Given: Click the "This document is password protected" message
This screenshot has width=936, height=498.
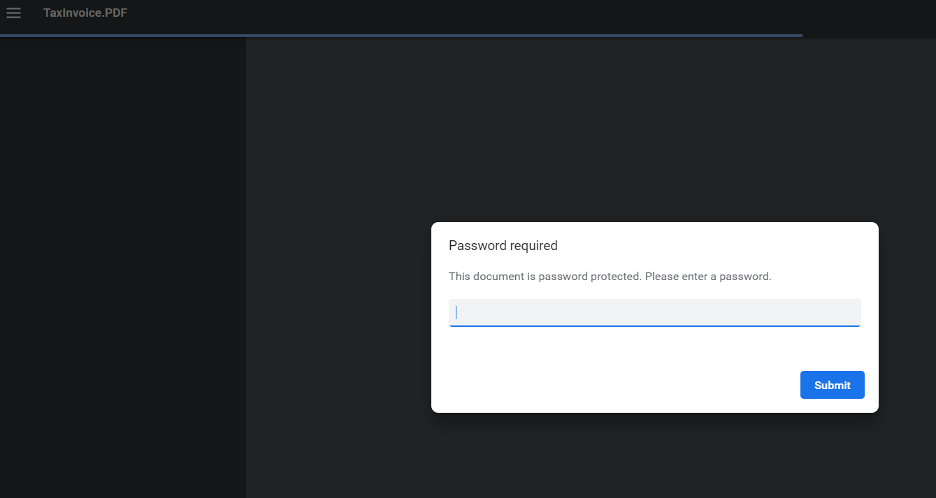Looking at the screenshot, I should pyautogui.click(x=544, y=276).
